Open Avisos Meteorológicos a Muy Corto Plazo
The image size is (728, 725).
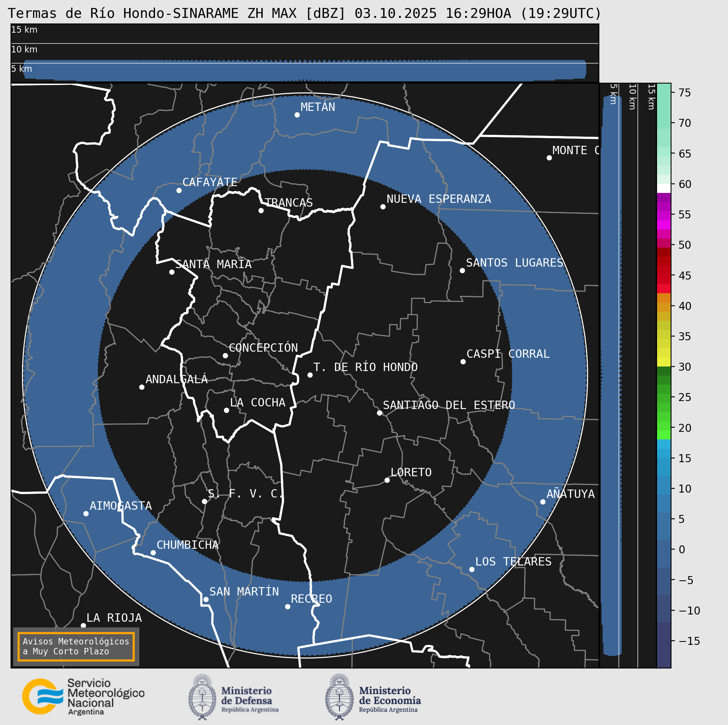pos(76,646)
